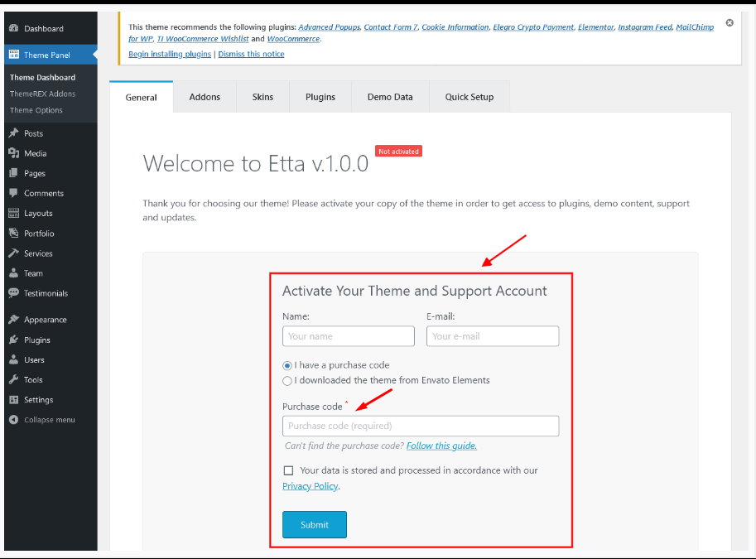Tick the Privacy Policy consent checkbox

(x=288, y=470)
